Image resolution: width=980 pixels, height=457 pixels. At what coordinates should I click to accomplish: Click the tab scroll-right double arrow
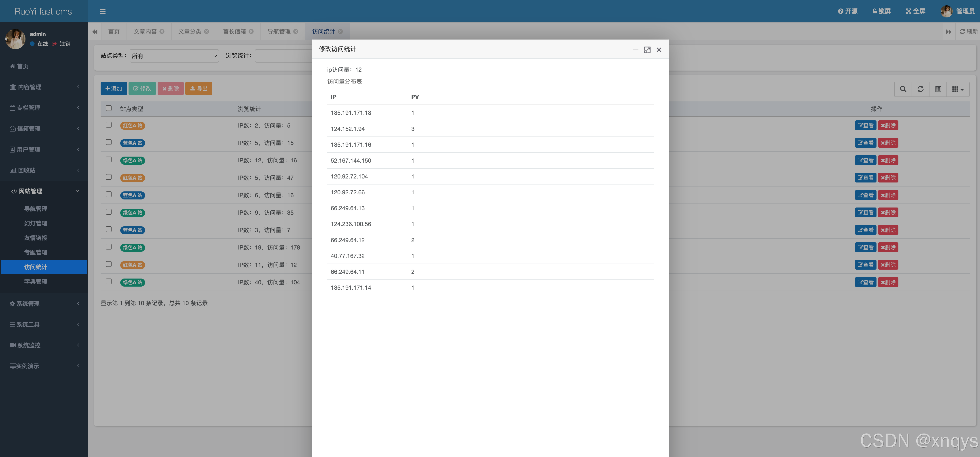[948, 31]
